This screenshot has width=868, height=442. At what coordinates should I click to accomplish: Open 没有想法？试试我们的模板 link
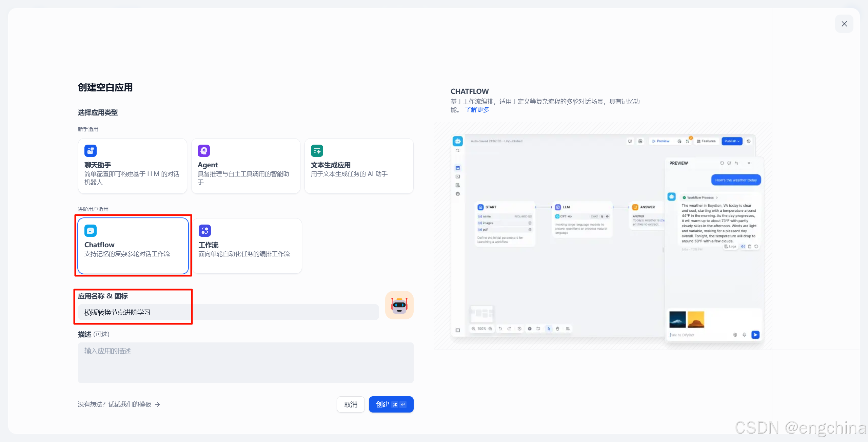[x=115, y=404]
